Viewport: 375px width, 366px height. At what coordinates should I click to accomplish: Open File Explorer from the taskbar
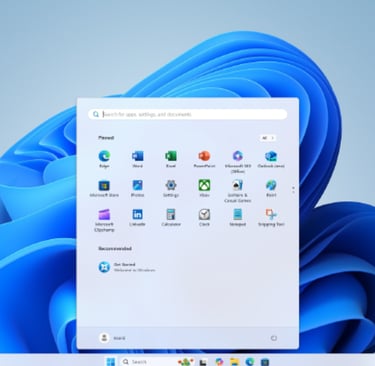click(x=235, y=362)
